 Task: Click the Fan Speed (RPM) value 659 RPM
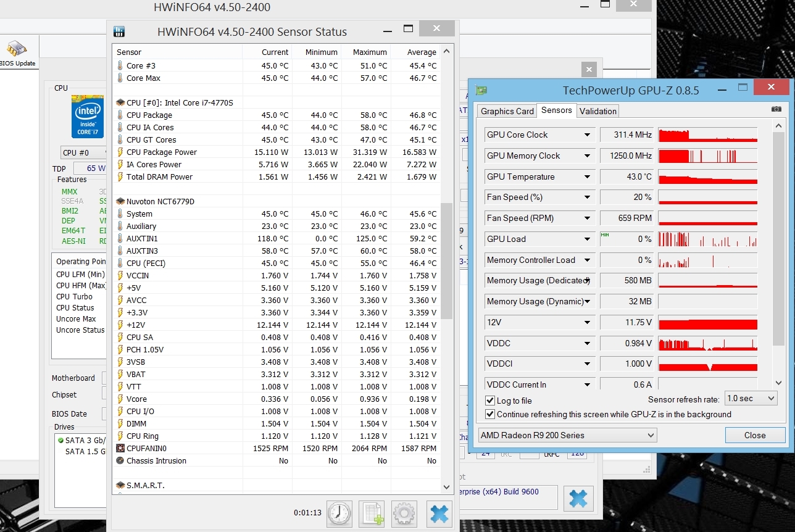626,218
